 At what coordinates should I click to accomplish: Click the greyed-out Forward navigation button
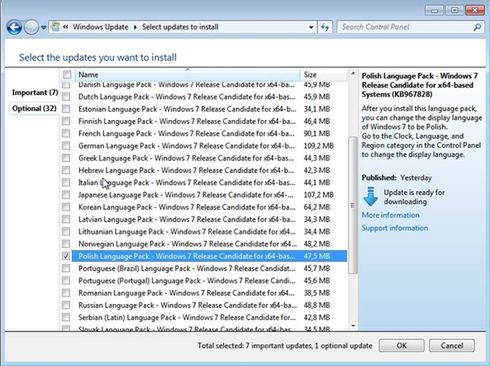coord(32,27)
